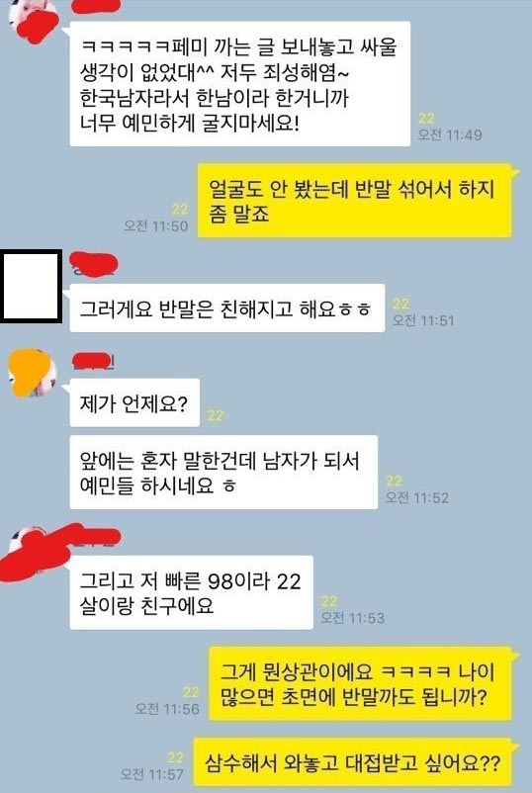
Task: Click the 오전 11:49 timestamp
Action: point(450,135)
